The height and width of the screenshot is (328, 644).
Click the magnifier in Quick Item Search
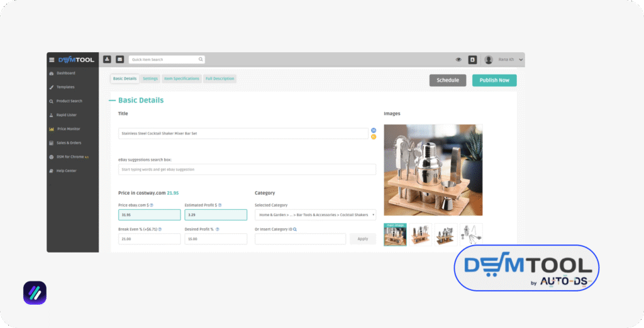click(x=201, y=60)
